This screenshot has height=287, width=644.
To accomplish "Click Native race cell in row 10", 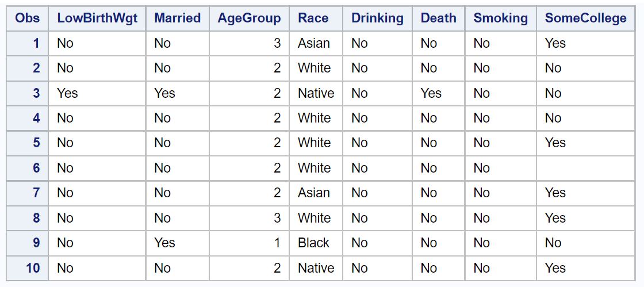I will point(316,268).
